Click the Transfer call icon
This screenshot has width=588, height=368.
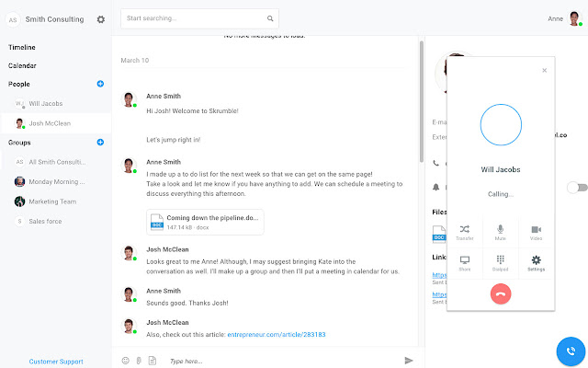[x=465, y=231]
